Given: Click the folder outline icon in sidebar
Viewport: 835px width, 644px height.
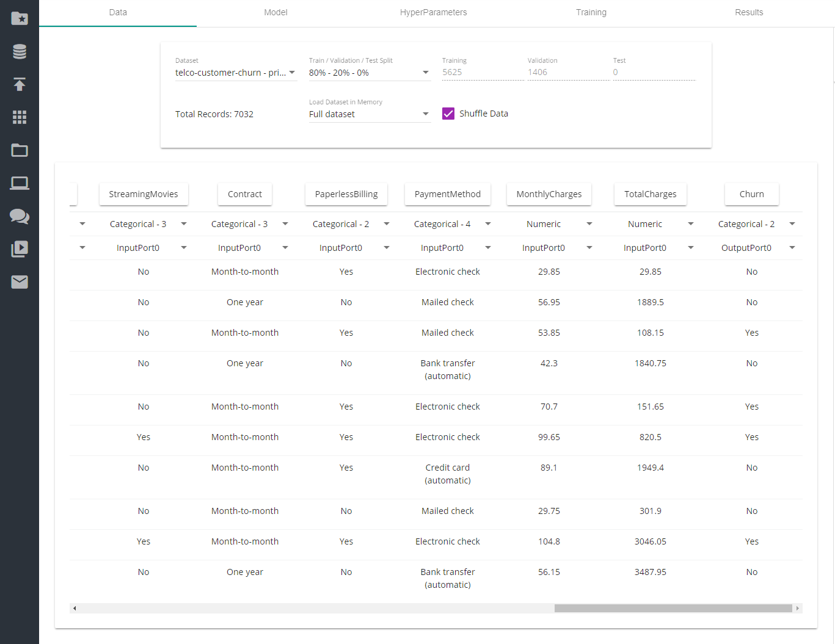Looking at the screenshot, I should coord(20,150).
